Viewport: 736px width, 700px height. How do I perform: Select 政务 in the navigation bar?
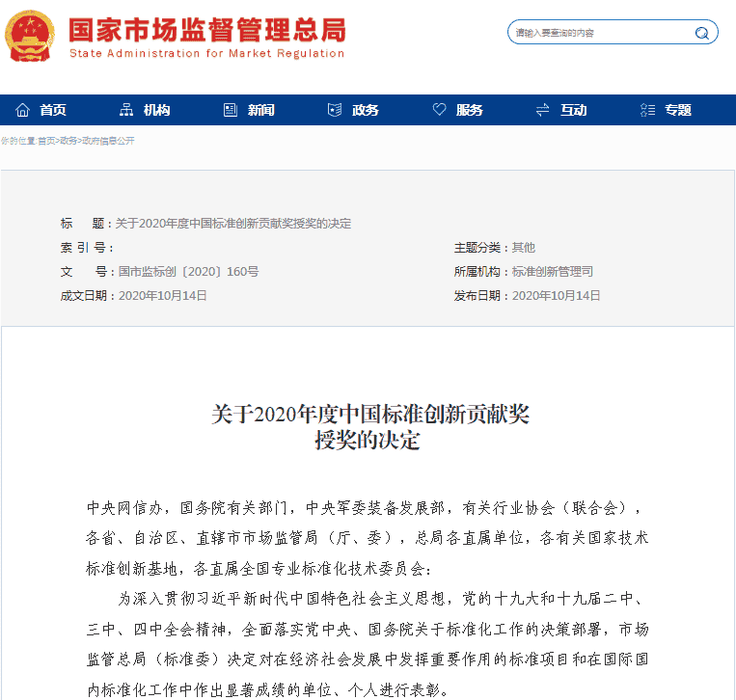(366, 110)
